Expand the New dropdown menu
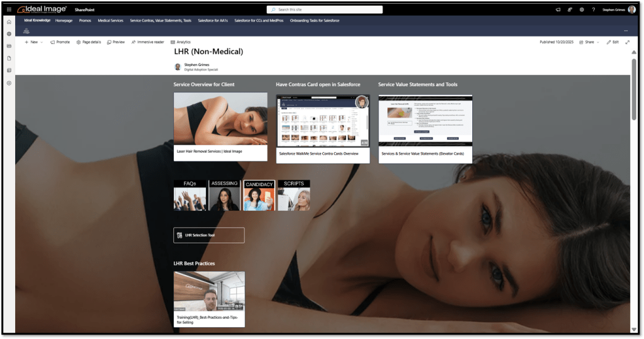 [34, 42]
